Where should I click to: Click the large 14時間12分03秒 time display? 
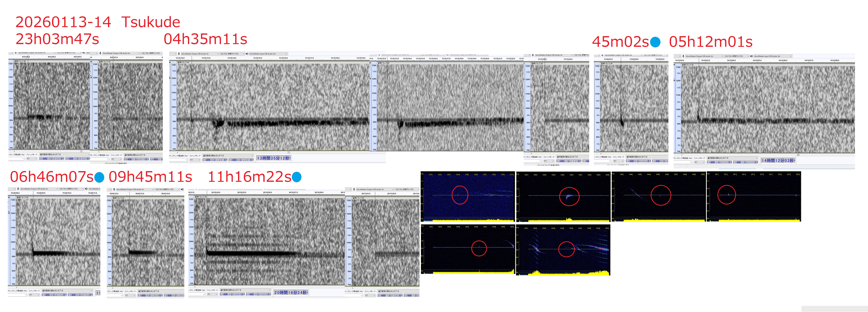point(778,161)
